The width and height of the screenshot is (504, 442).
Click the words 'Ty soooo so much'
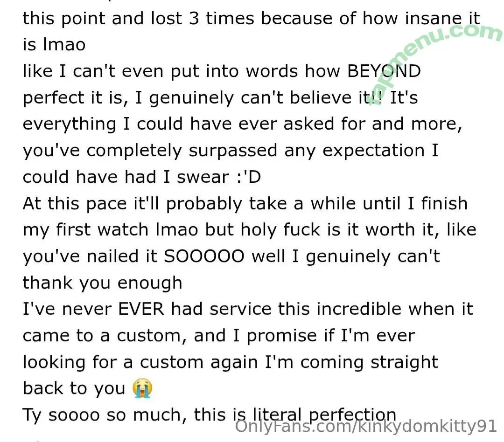[x=102, y=415]
